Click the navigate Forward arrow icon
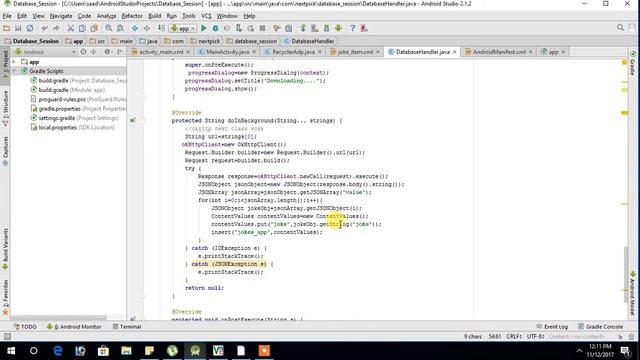The width and height of the screenshot is (640, 360). 147,28
